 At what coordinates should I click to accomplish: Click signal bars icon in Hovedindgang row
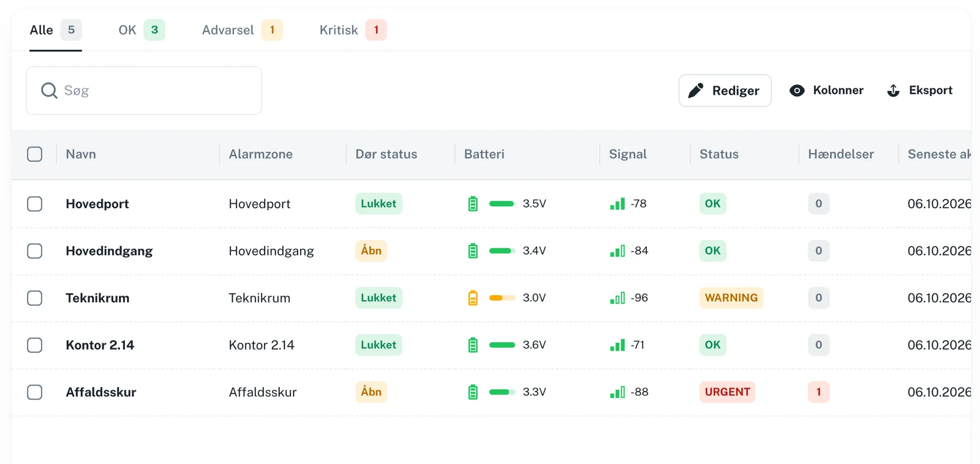pyautogui.click(x=617, y=251)
